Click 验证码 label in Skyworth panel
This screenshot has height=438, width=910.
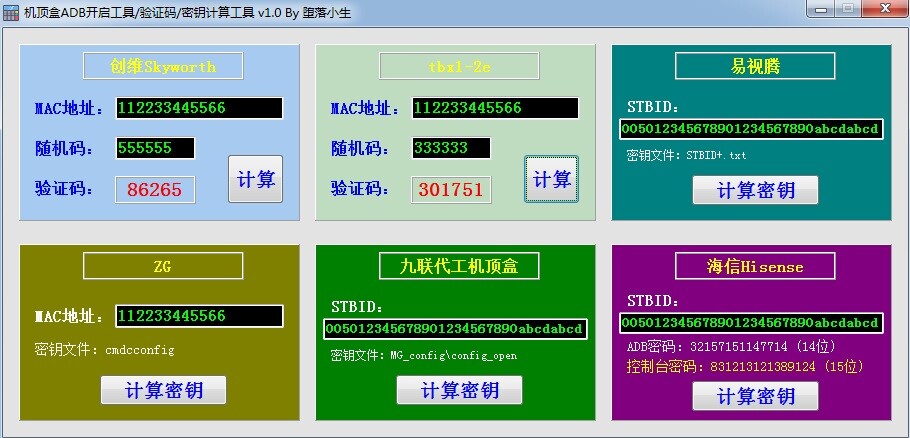pyautogui.click(x=64, y=189)
